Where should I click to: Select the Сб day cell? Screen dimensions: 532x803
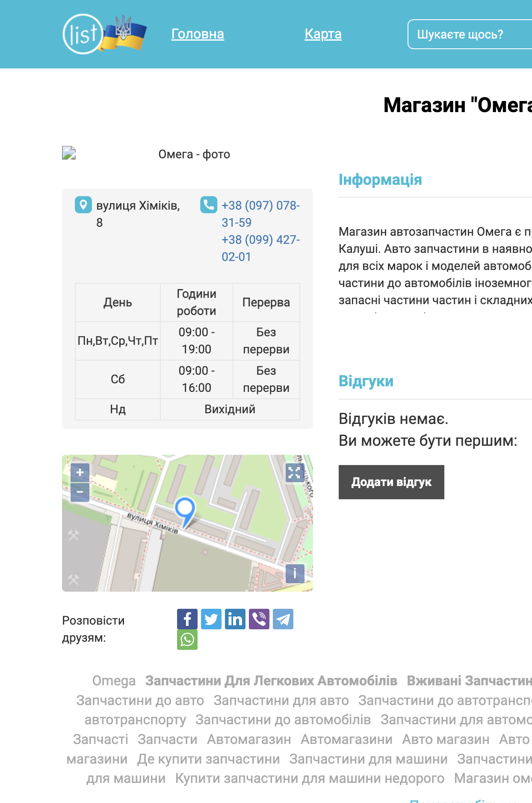[x=118, y=379]
